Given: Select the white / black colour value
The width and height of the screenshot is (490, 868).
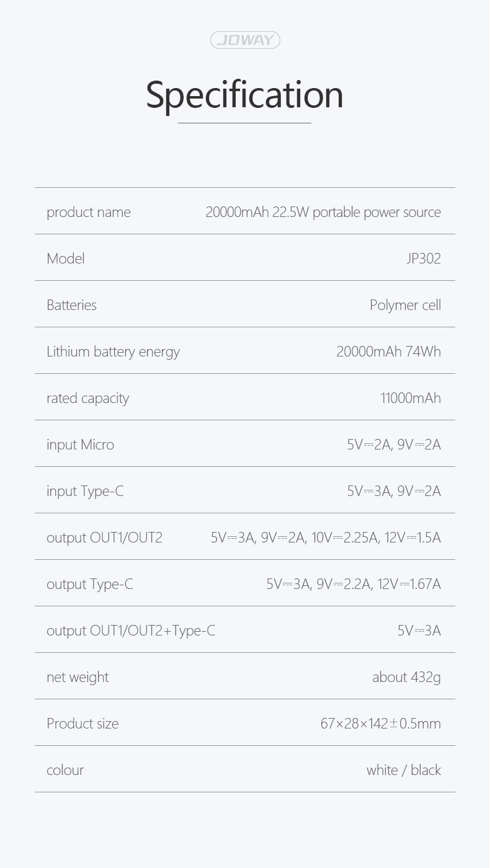Looking at the screenshot, I should pos(404,770).
